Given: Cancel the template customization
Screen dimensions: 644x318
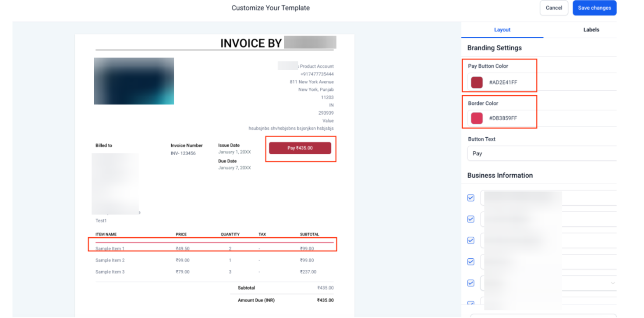Looking at the screenshot, I should click(554, 8).
